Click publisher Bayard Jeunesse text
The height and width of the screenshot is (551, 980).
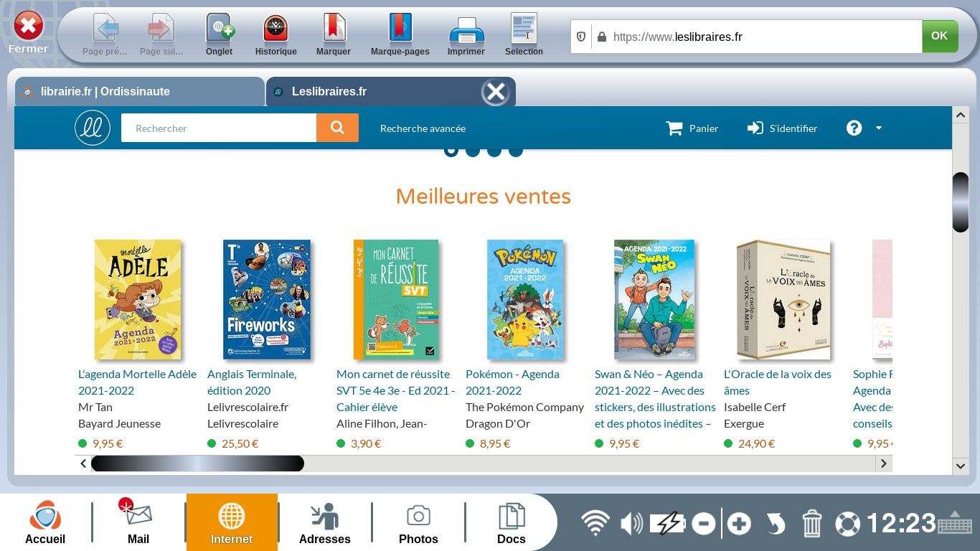(119, 423)
